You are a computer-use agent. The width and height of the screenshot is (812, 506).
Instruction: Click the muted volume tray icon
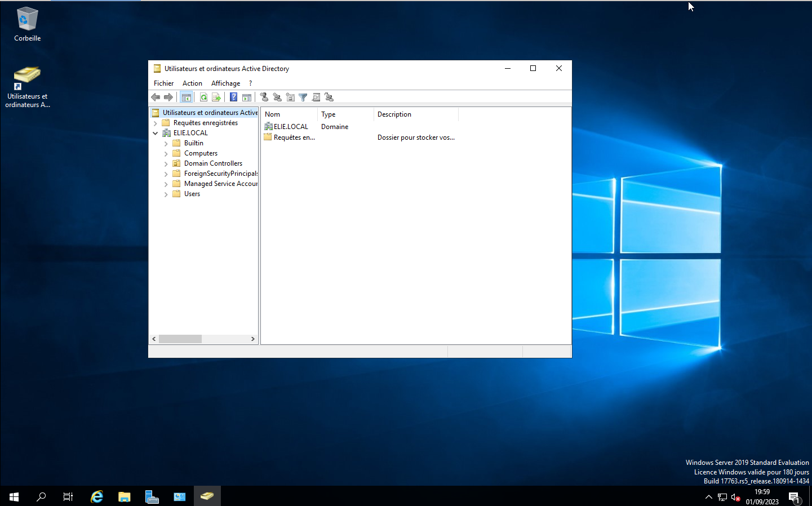click(x=736, y=497)
